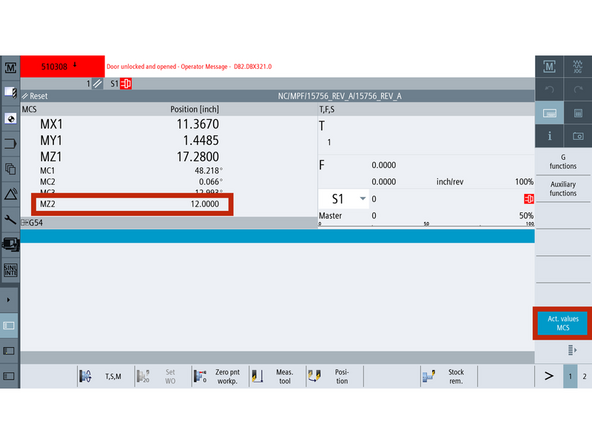592x444 pixels.
Task: Click the red spindle stop icon beside S1 header
Action: point(126,83)
